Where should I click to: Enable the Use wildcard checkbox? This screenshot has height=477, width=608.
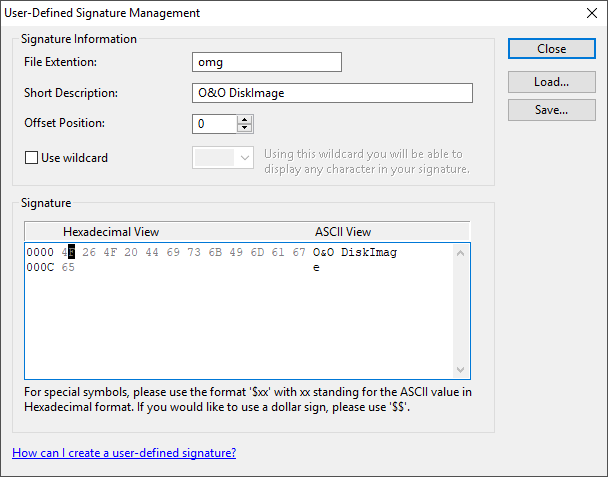[x=32, y=158]
